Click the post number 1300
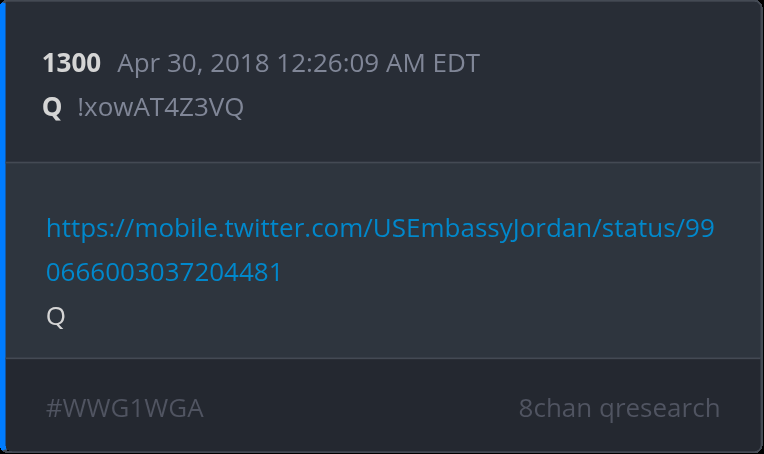Image resolution: width=764 pixels, height=454 pixels. coord(71,64)
